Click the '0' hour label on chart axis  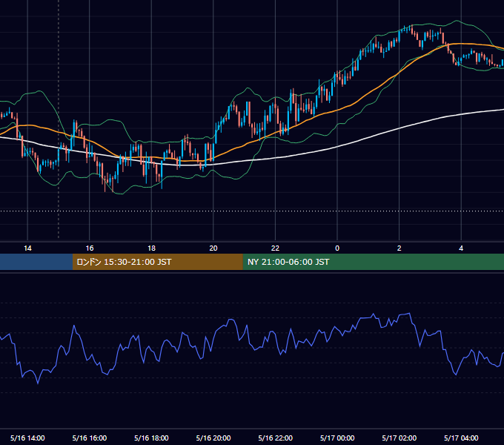pyautogui.click(x=337, y=248)
